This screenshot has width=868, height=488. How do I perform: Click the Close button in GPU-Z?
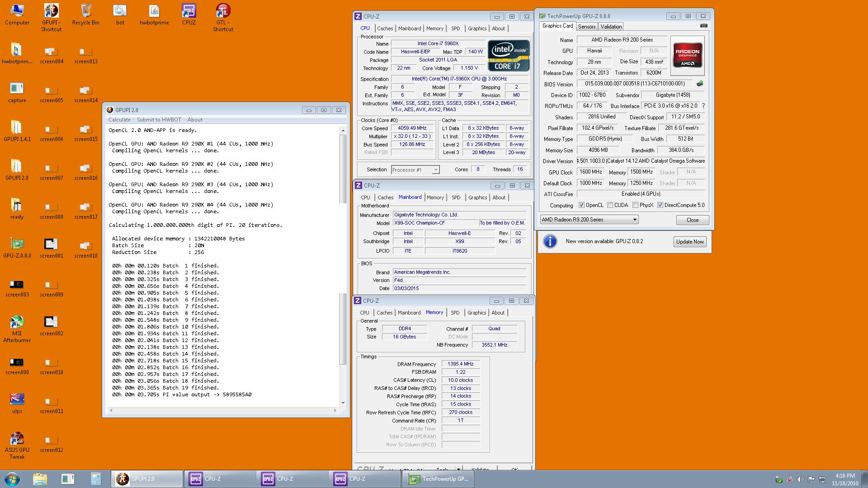point(692,220)
